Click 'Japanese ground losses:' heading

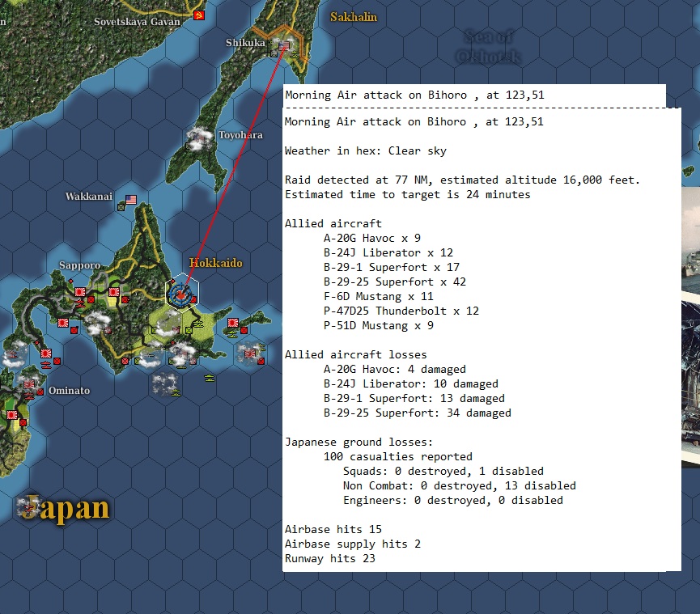359,443
